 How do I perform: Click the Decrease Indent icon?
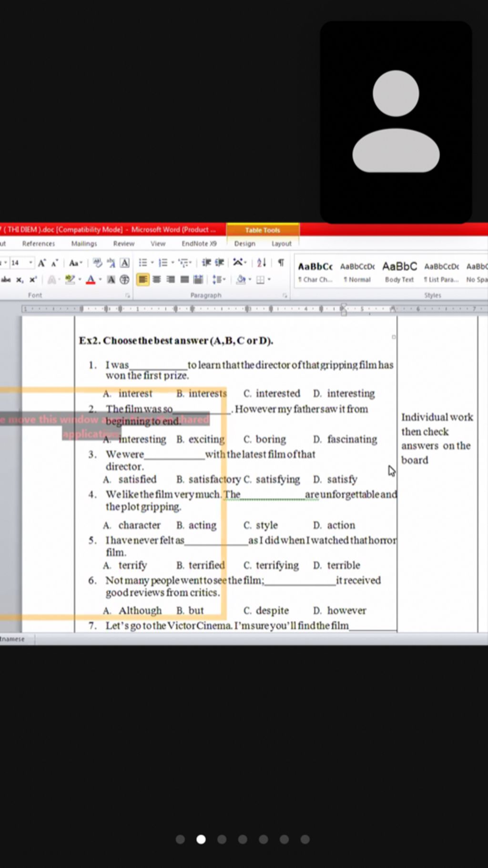tap(206, 263)
